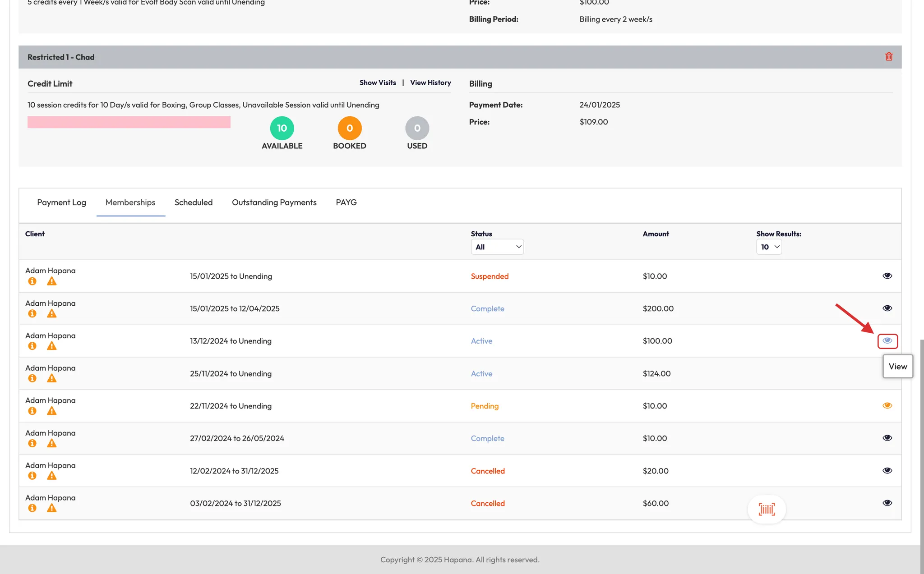Click the orange barcode scanner icon
The image size is (924, 574).
767,510
